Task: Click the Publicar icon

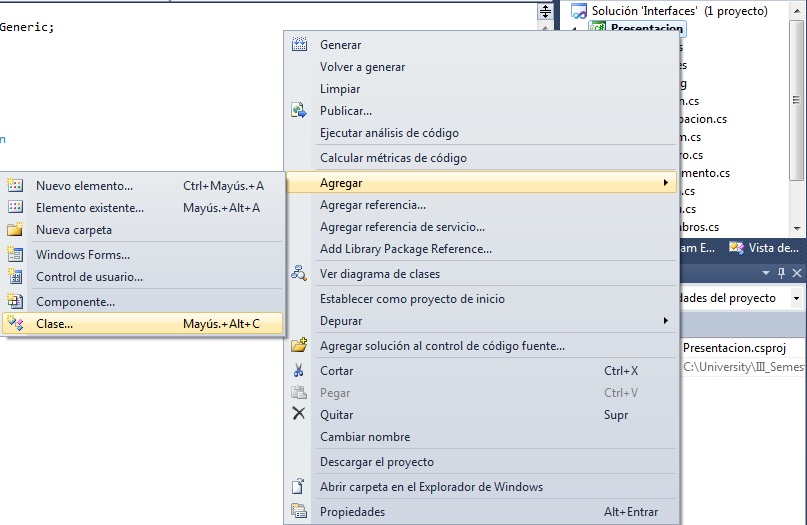Action: [x=298, y=111]
